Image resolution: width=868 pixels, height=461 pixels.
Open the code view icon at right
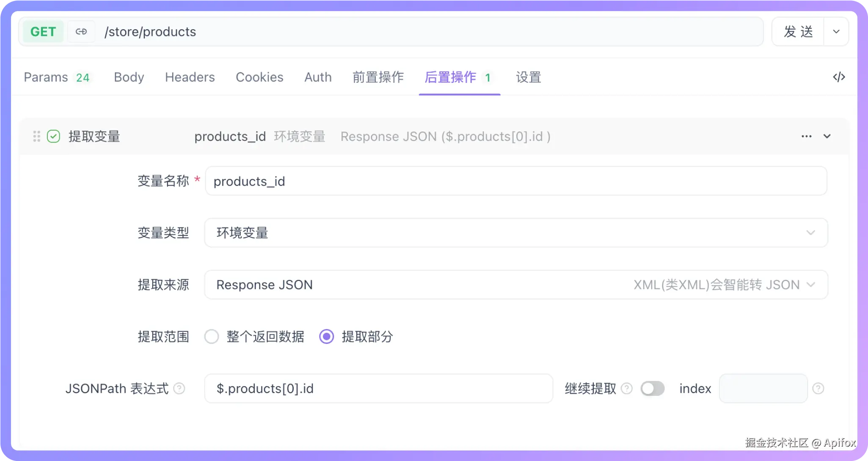839,77
